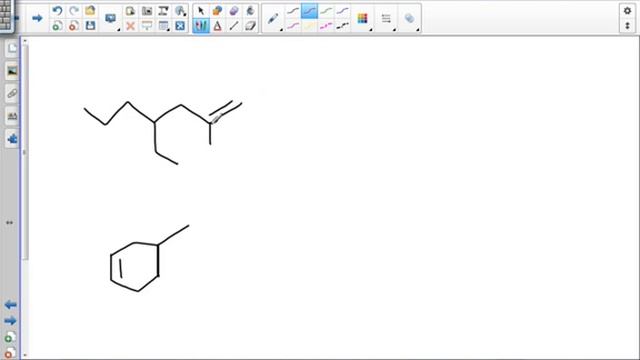640x360 pixels.
Task: Save the notebook file
Action: (x=90, y=26)
